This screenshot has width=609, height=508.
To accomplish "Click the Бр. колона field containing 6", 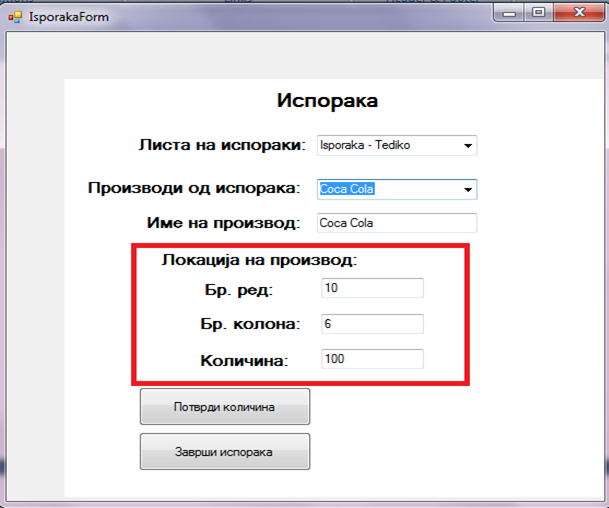I will click(372, 324).
